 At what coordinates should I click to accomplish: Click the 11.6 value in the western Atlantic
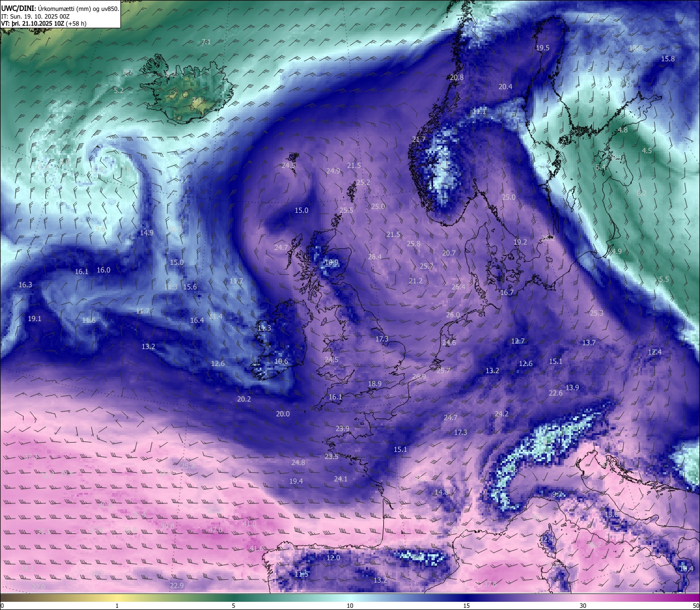(89, 320)
